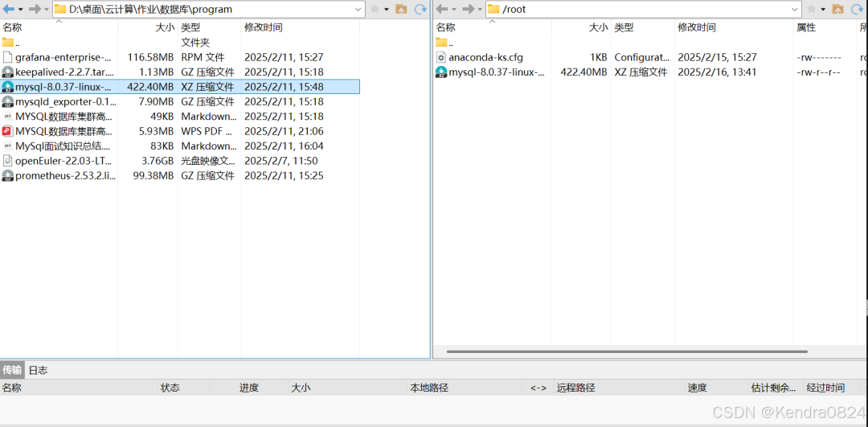Expand the local path combo box dropdown
The height and width of the screenshot is (427, 868).
(358, 10)
